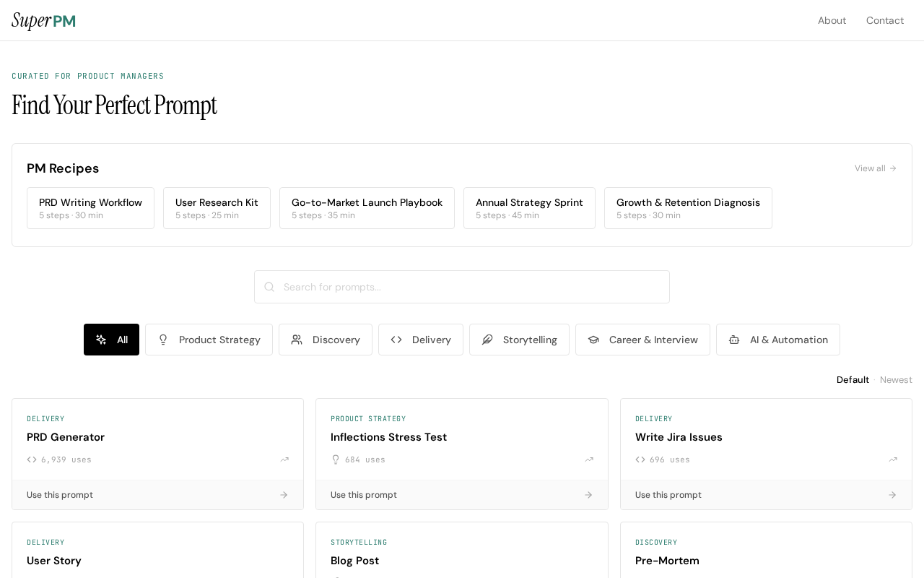Open the User Story prompt card
This screenshot has width=924, height=578.
point(157,551)
